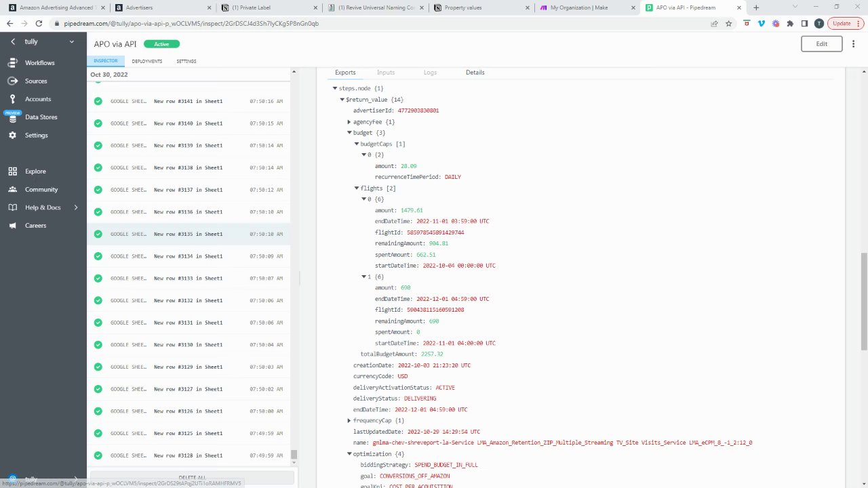
Task: Collapse flights item 1 node
Action: tap(363, 277)
